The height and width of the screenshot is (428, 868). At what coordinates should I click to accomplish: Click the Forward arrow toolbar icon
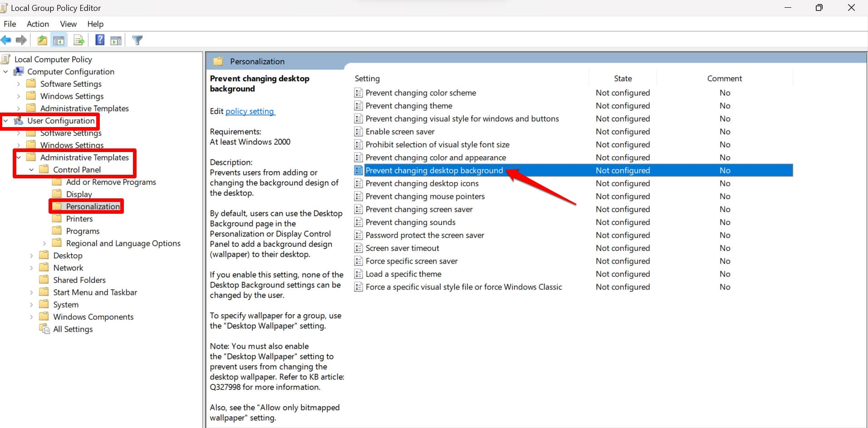click(x=21, y=40)
